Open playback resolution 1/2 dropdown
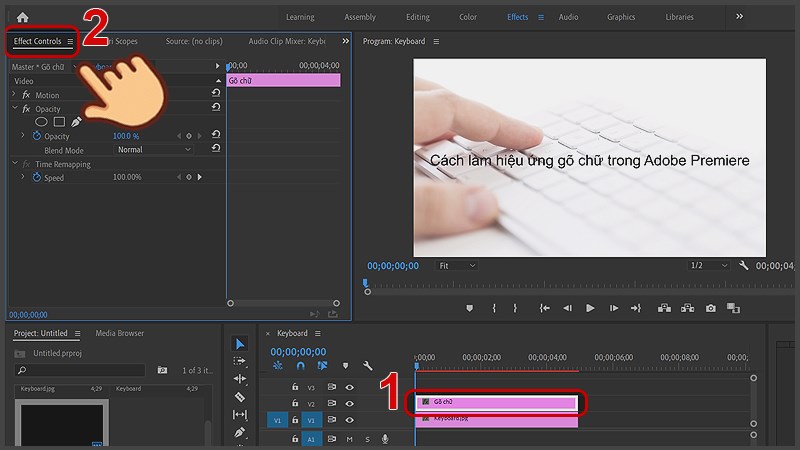 click(x=708, y=265)
